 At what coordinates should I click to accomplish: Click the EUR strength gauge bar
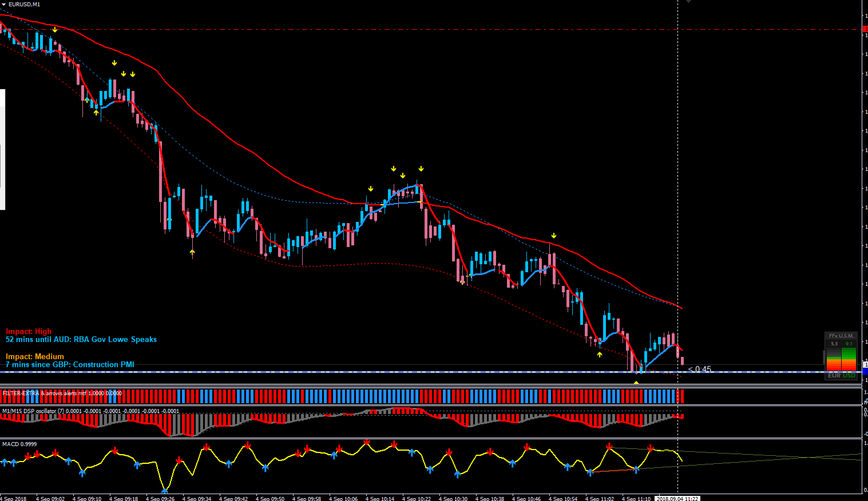point(834,359)
